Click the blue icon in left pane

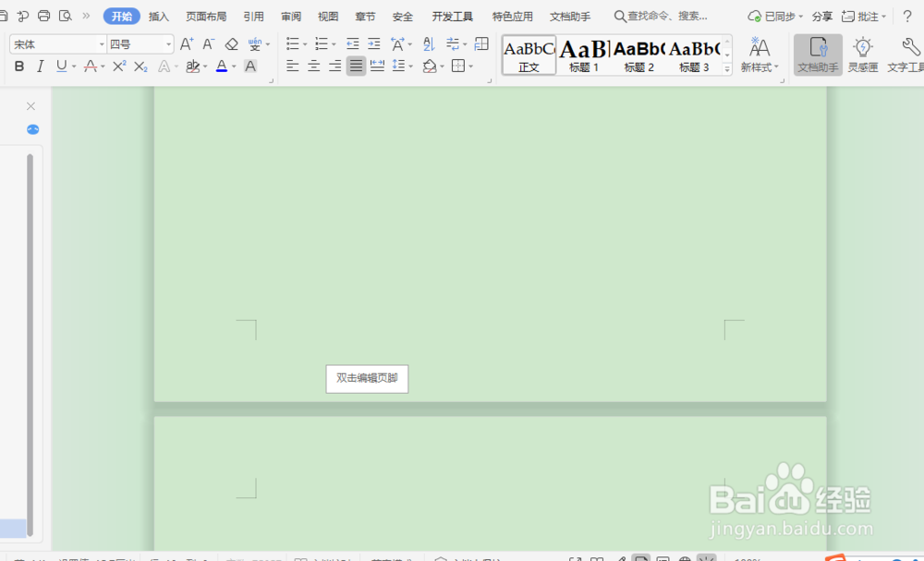click(x=33, y=129)
